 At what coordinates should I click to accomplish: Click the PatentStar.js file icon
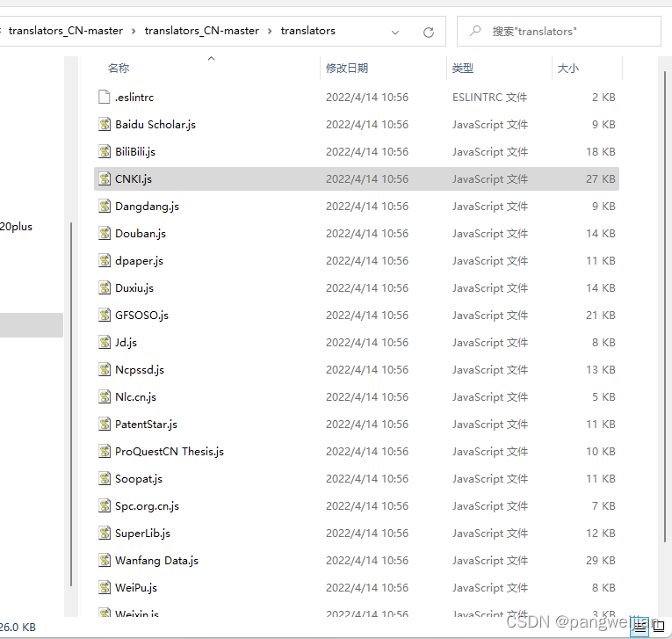(x=105, y=424)
